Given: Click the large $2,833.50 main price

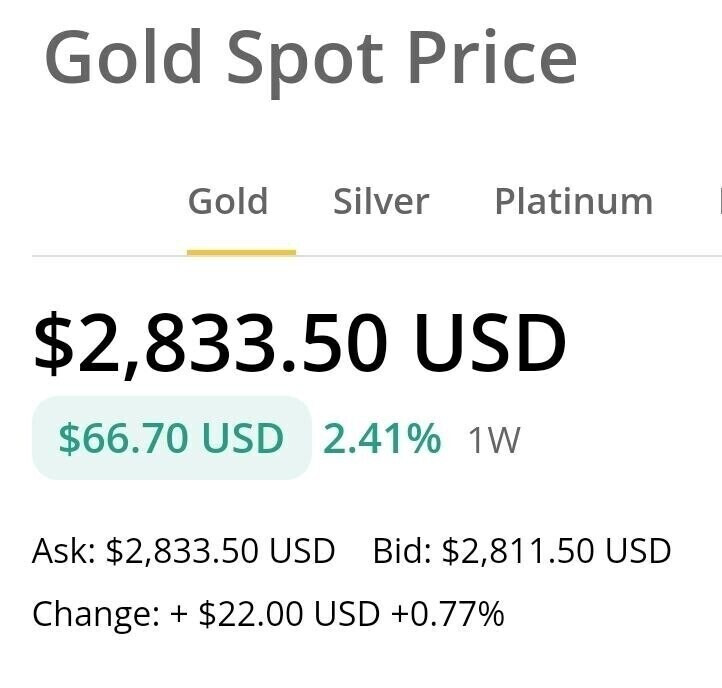Looking at the screenshot, I should tap(210, 343).
